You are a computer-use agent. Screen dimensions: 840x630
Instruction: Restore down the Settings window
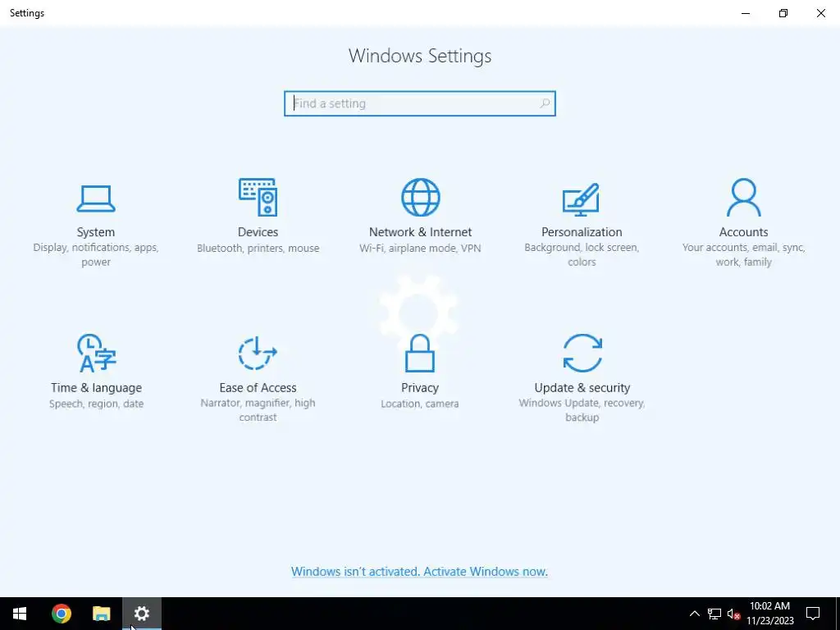coord(783,13)
